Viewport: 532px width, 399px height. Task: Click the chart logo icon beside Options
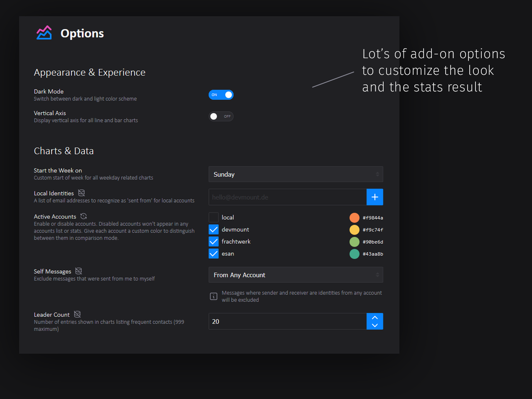point(44,33)
